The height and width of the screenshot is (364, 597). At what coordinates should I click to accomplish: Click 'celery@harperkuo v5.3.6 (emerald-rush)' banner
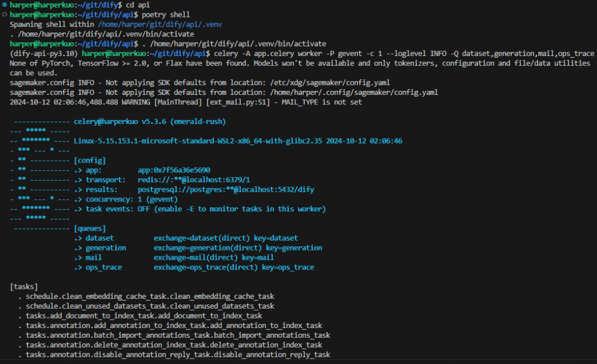coord(150,121)
